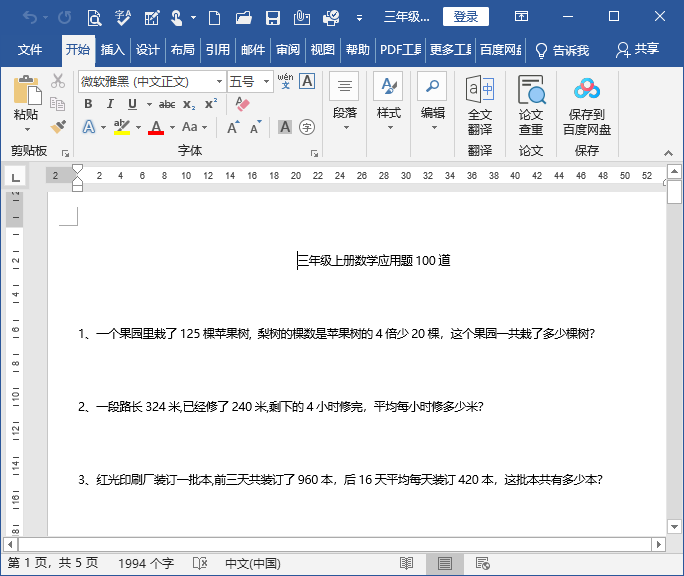Collapse the ribbon with the up arrow
684x576 pixels.
pyautogui.click(x=668, y=153)
